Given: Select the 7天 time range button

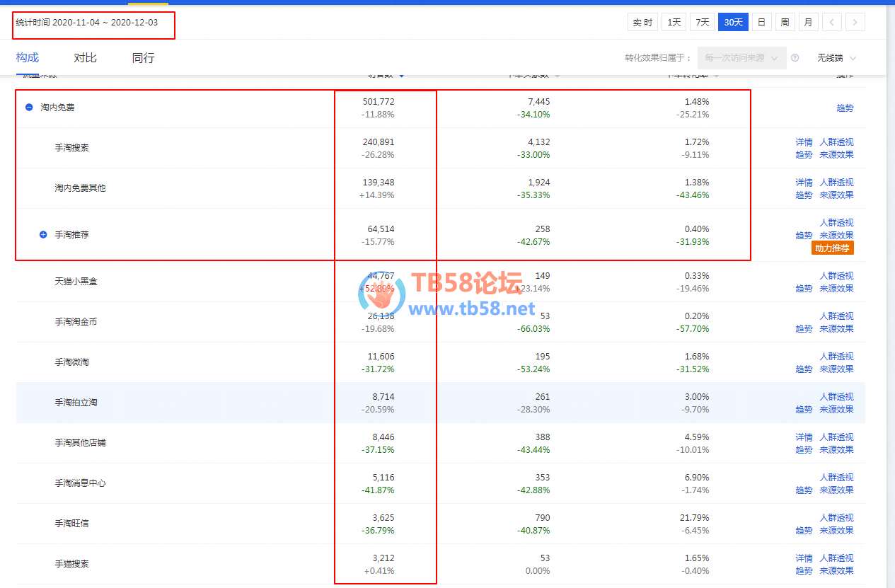Looking at the screenshot, I should [701, 23].
